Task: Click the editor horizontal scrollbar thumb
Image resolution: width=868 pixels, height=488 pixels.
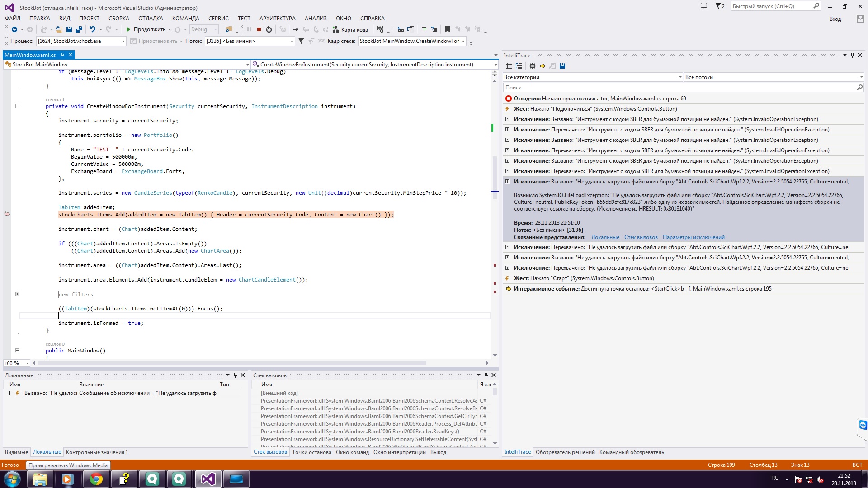Action: pyautogui.click(x=232, y=363)
